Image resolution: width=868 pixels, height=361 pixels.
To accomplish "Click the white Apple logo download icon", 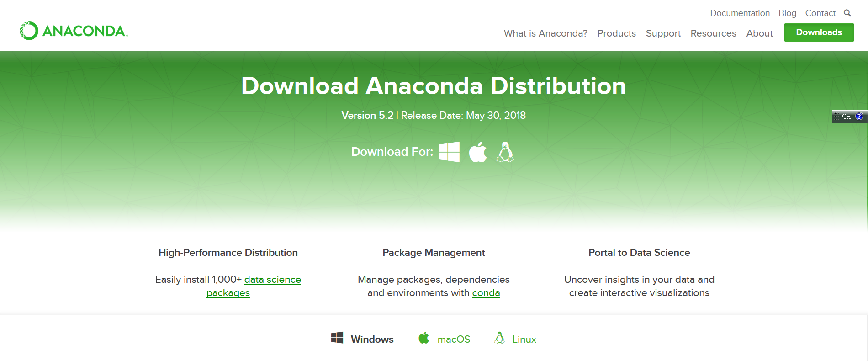I will click(x=478, y=152).
